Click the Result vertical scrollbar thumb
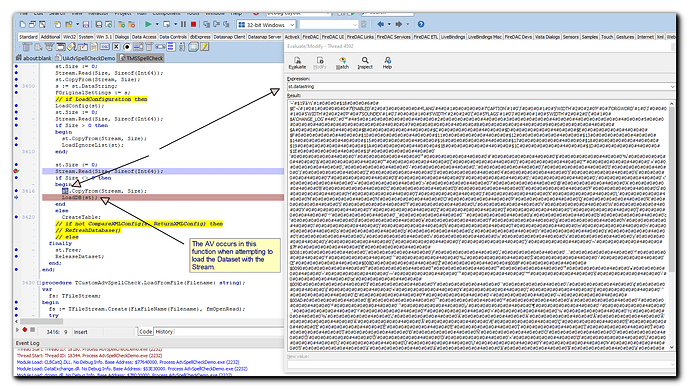The width and height of the screenshot is (690, 390). click(x=672, y=189)
